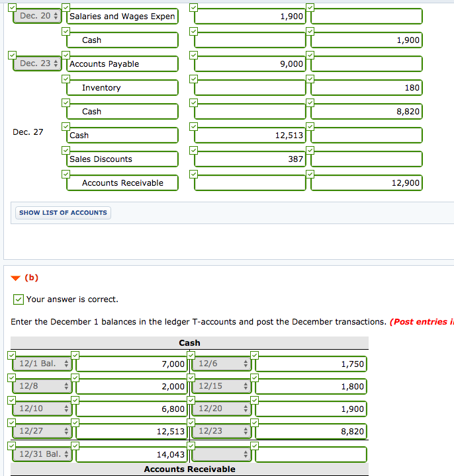Click the checkmark icon on 12/1 Bal. dropdown

point(11,355)
